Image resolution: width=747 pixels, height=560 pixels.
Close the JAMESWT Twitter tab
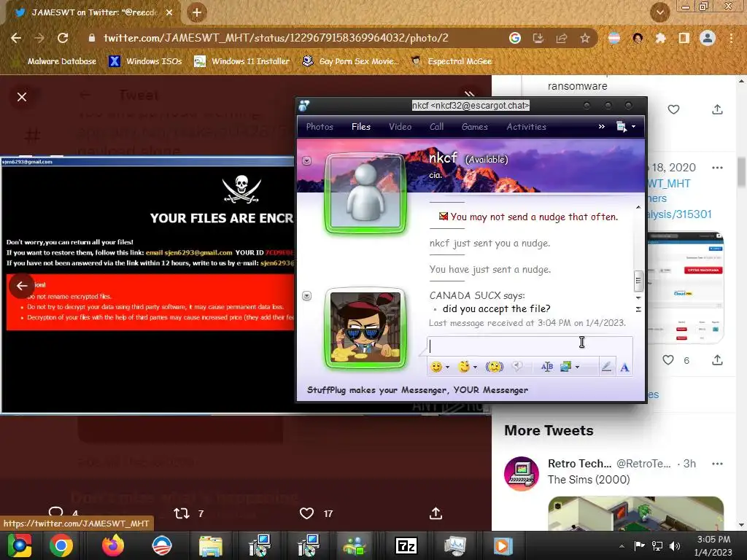pos(169,12)
